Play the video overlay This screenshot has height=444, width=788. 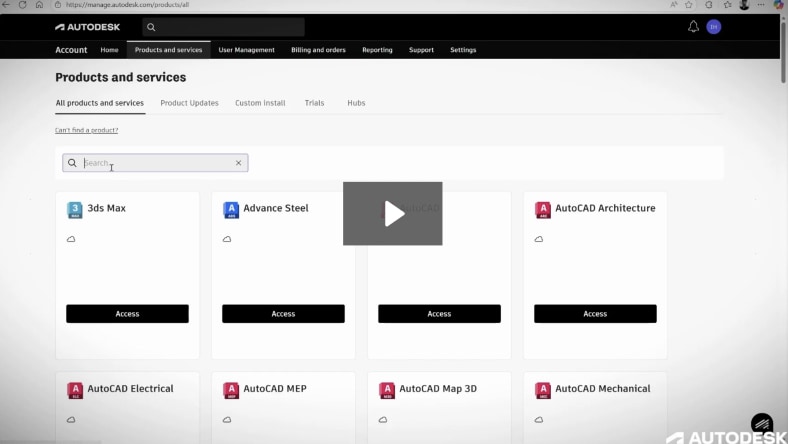tap(393, 213)
